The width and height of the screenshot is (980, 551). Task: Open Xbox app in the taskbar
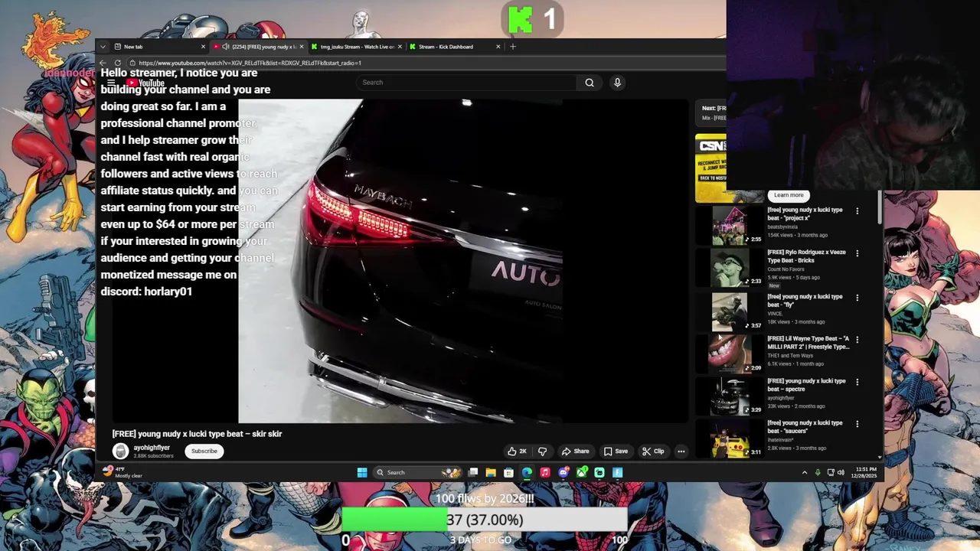click(x=582, y=473)
